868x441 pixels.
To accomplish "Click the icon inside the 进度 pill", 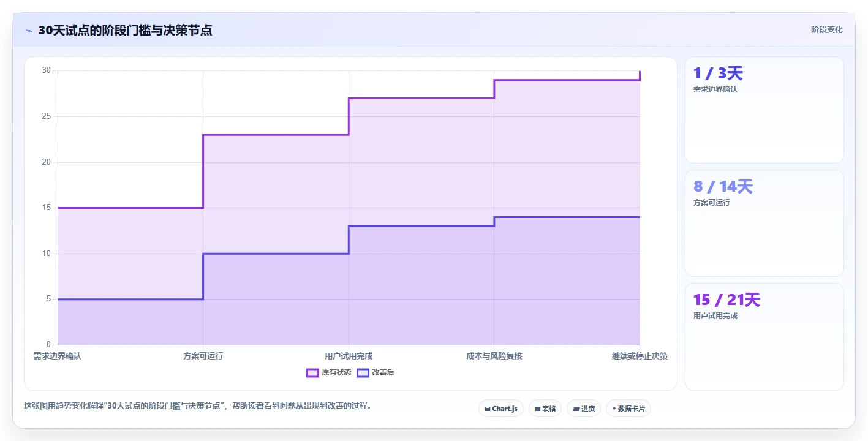I will 576,409.
